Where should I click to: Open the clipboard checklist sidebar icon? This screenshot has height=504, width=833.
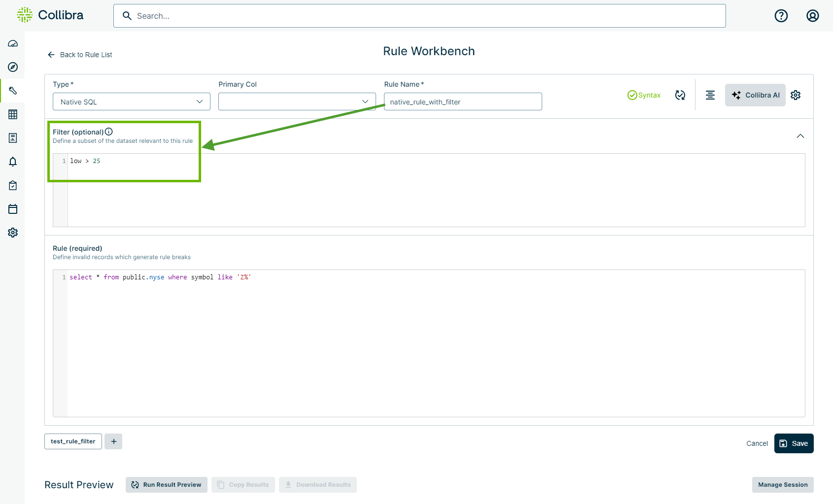(13, 185)
